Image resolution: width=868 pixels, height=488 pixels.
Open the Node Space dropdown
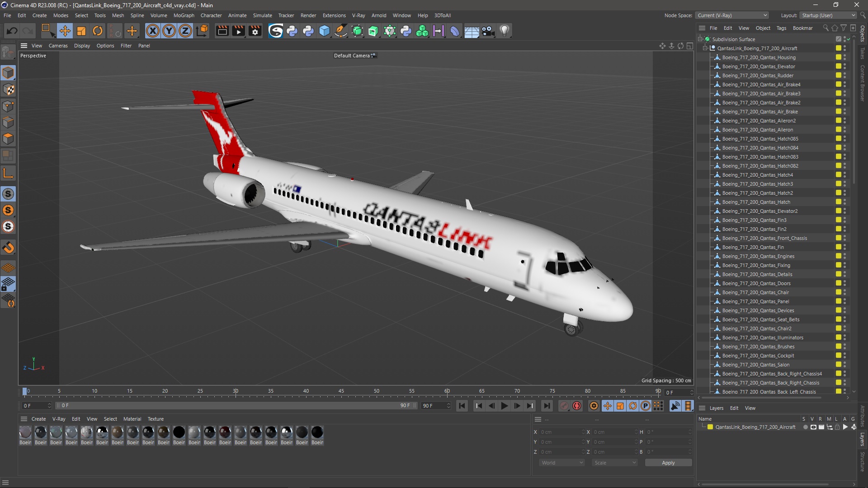(x=732, y=15)
